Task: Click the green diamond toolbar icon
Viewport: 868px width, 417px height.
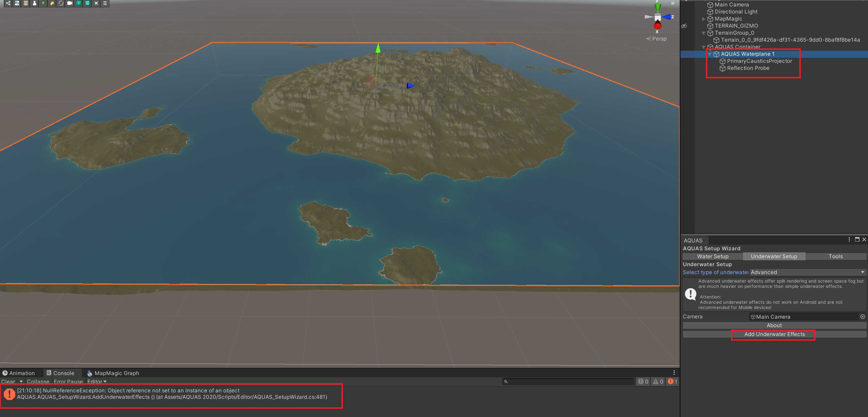Action: 43,3
